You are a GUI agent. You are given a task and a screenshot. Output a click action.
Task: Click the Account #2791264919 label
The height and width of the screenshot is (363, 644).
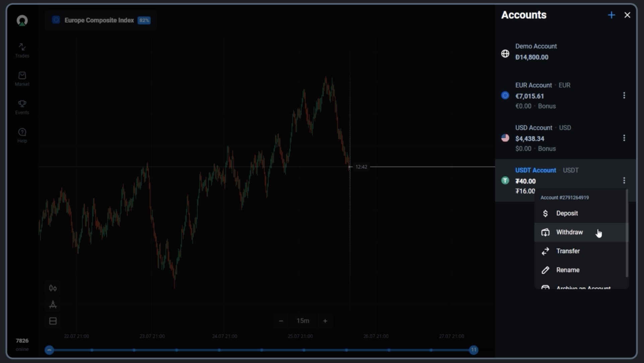(x=565, y=198)
